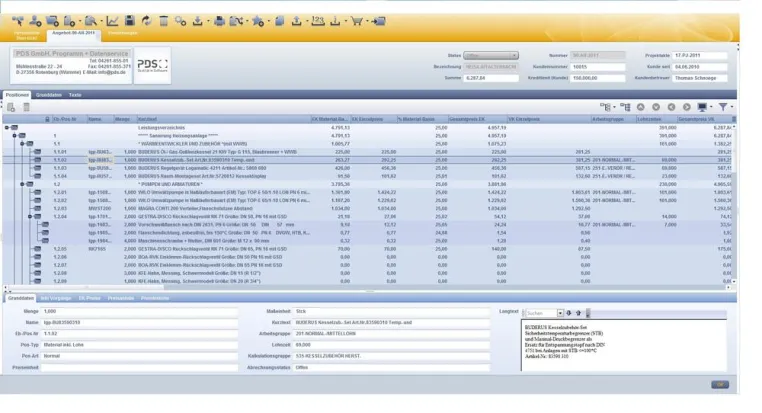
Task: Click the funnel filter icon
Action: 723,107
